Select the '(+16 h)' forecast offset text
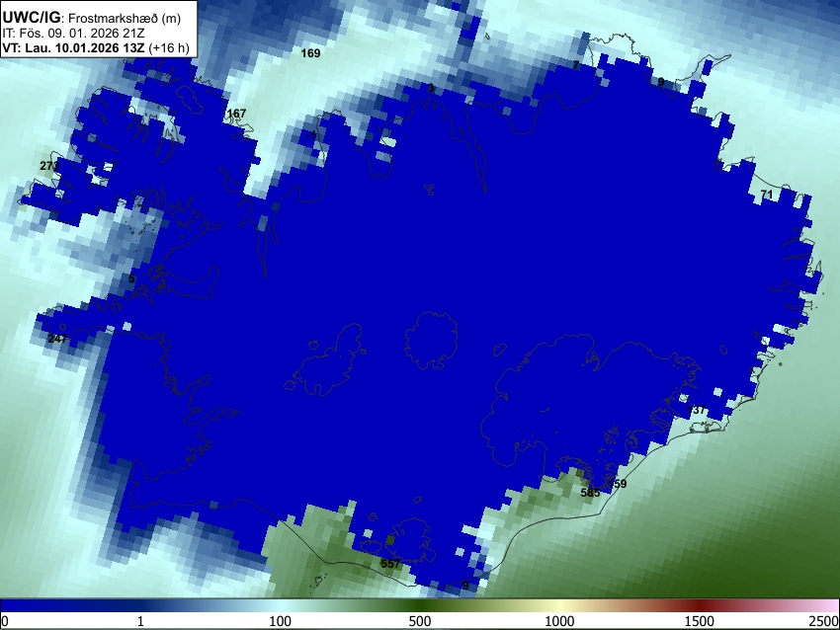Viewport: 840px width, 630px height. point(169,47)
